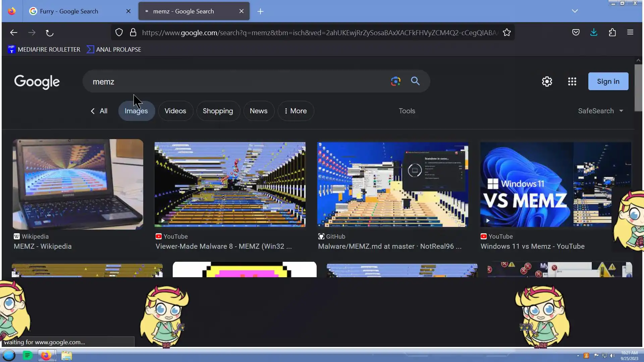This screenshot has width=644, height=362.
Task: Click the magnifying glass search icon
Action: (x=415, y=81)
